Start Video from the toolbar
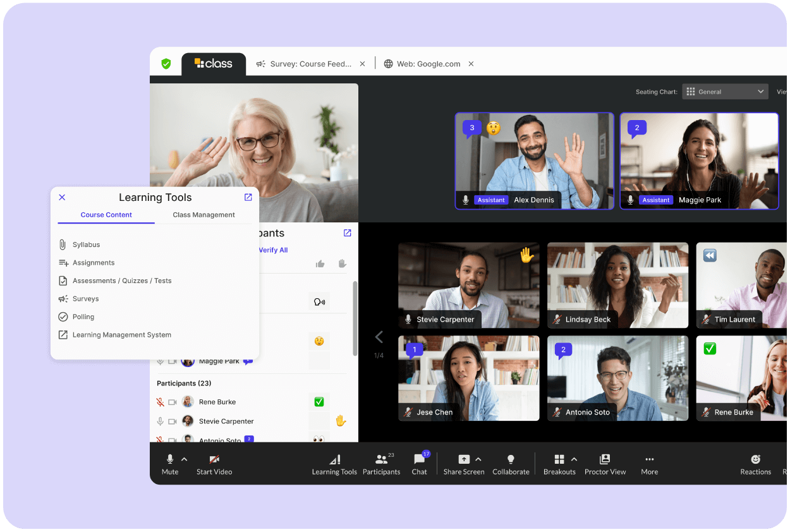The width and height of the screenshot is (790, 532). point(214,460)
